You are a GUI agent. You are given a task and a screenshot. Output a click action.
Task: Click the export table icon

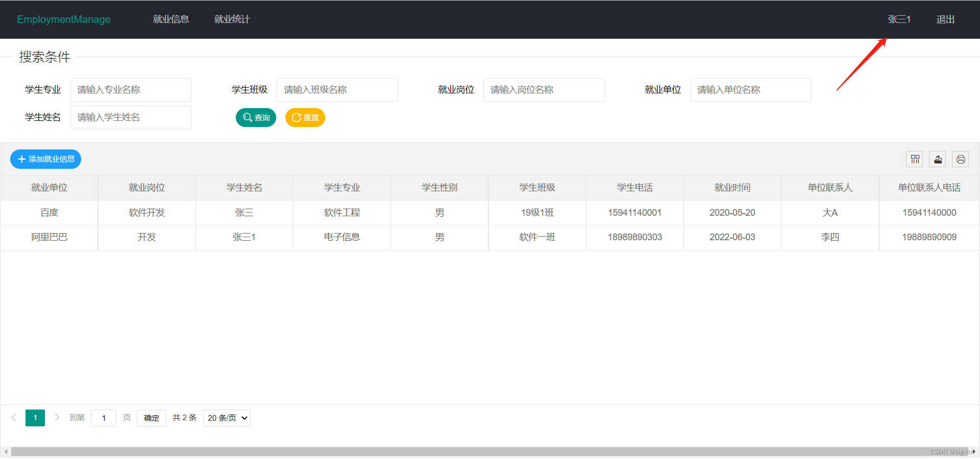tap(938, 159)
